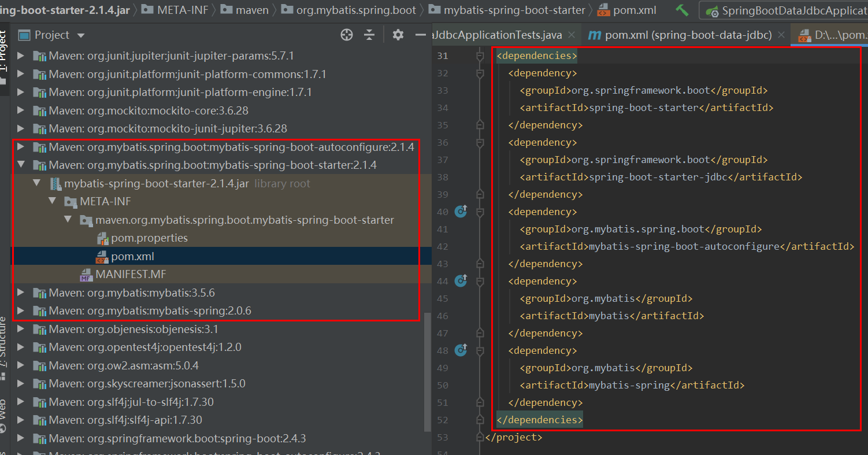This screenshot has height=455, width=868.
Task: Click library icon of mybatis-spring:2.0.6
Action: [x=39, y=310]
